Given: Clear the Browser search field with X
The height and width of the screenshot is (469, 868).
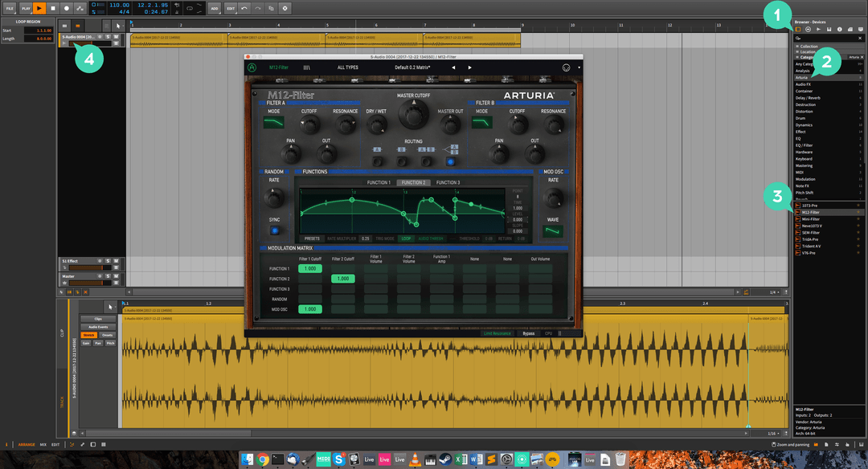Looking at the screenshot, I should [860, 39].
